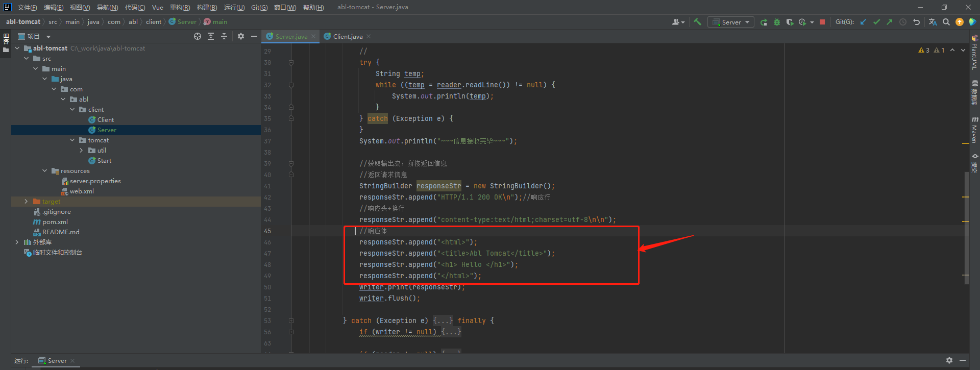980x370 pixels.
Task: Expand the 外部库 node
Action: point(17,242)
